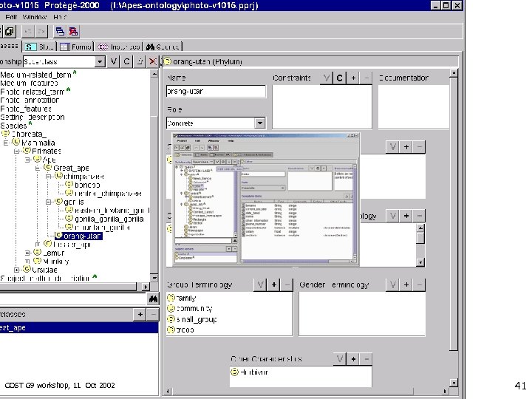Viewport: 532px width, 399px height.
Task: Click the undo arrow in the toolbar
Action: [29, 32]
